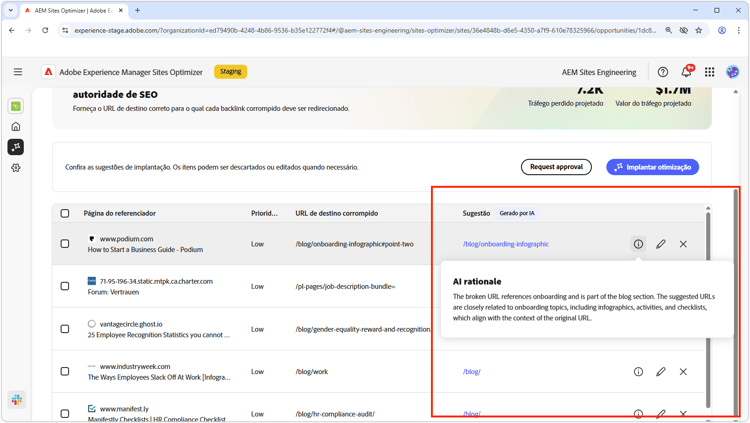The image size is (750, 423).
Task: Sort by Página do referenciador column header
Action: (120, 213)
